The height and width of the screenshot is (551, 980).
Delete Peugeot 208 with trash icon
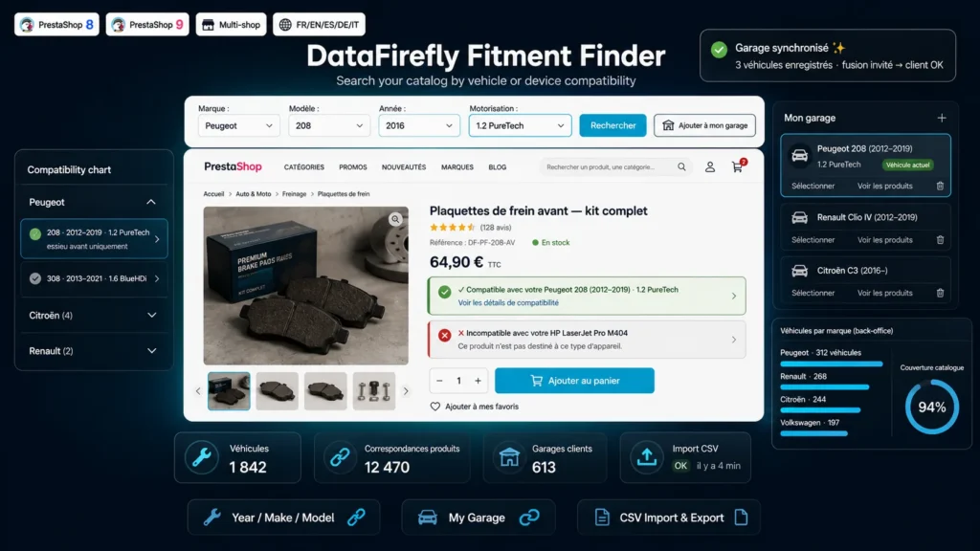tap(940, 187)
